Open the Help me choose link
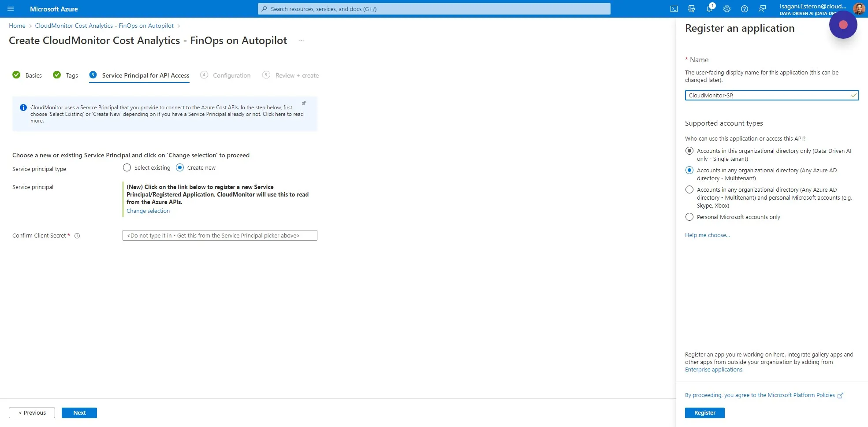The image size is (868, 427). pos(707,235)
